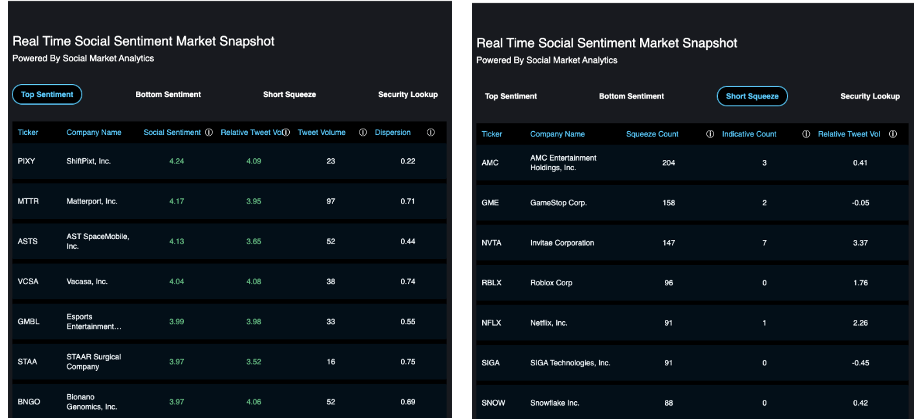This screenshot has width=922, height=420.
Task: Sort by the Social Sentiment column header
Action: [172, 132]
